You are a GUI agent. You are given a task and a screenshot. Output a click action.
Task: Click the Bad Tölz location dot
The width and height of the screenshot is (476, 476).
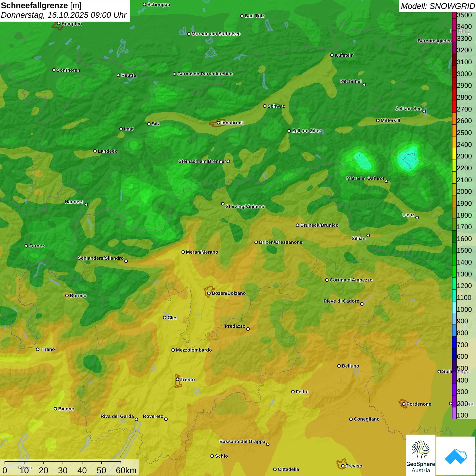click(x=242, y=16)
